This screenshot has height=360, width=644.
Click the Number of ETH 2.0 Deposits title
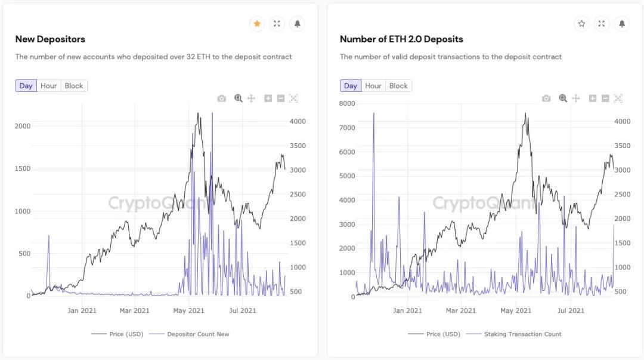401,39
